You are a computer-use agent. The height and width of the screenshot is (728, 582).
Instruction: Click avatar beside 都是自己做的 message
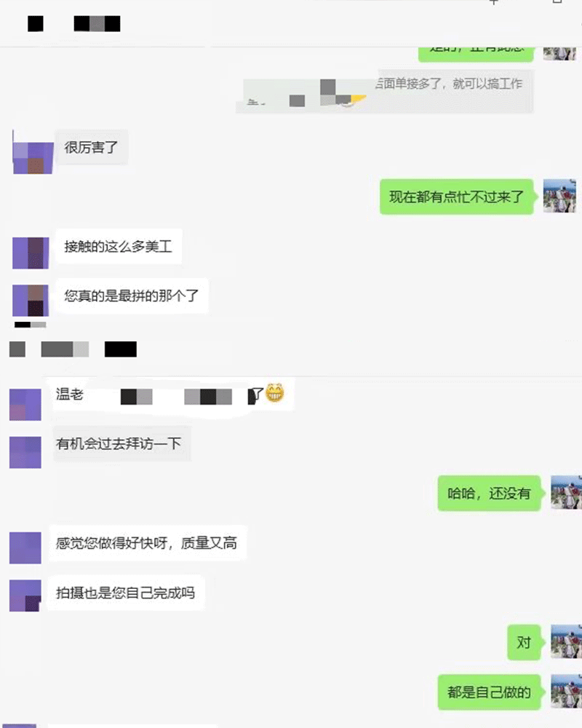[566, 692]
